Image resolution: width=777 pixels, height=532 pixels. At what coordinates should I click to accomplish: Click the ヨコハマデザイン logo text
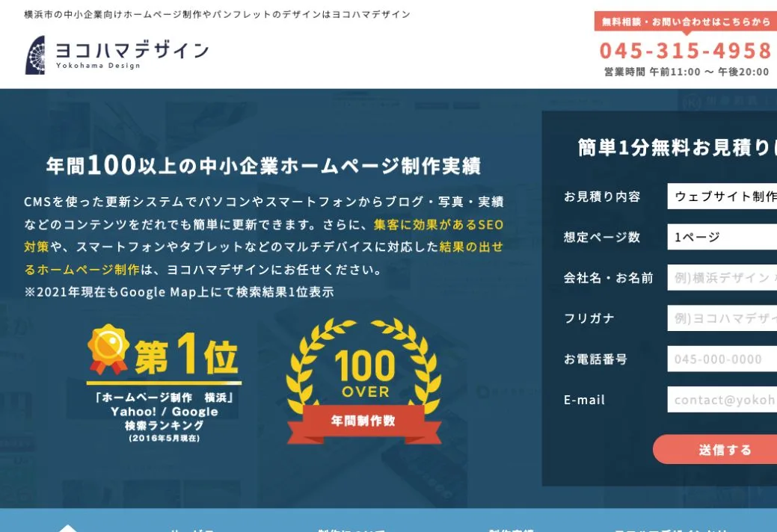[x=132, y=51]
